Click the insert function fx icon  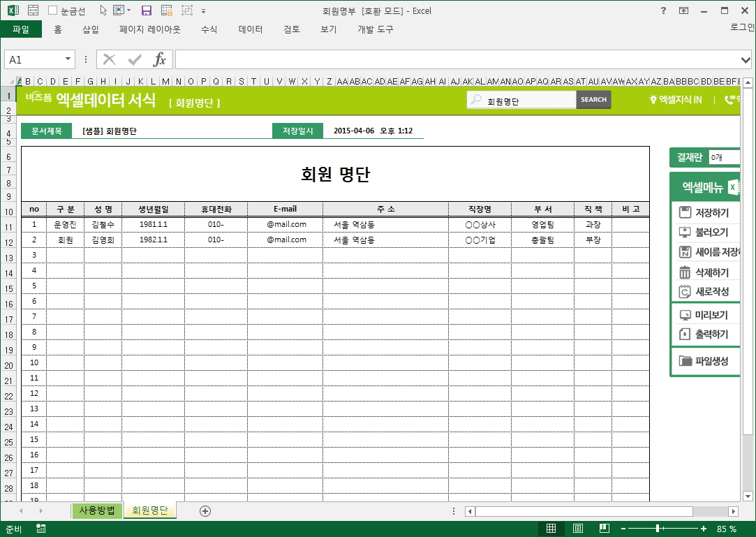pyautogui.click(x=160, y=59)
